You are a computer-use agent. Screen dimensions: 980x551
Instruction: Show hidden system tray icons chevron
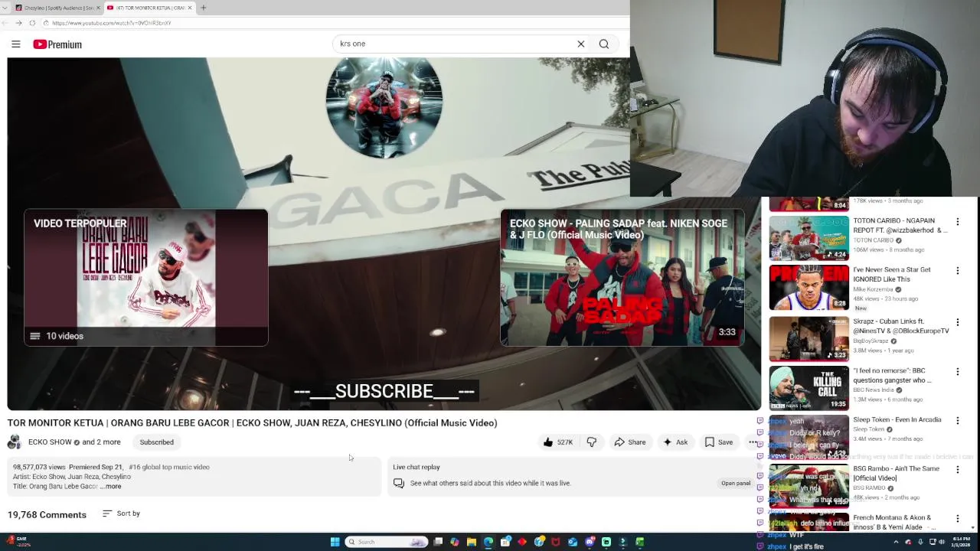tap(896, 542)
